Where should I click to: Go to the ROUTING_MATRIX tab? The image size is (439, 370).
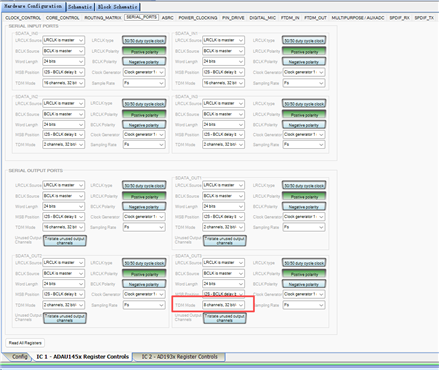(x=103, y=18)
